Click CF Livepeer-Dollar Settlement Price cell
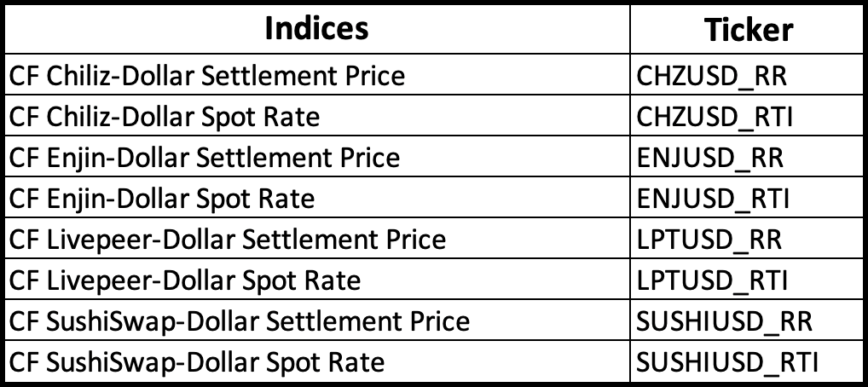Viewport: 868px width, 387px height. tap(317, 238)
